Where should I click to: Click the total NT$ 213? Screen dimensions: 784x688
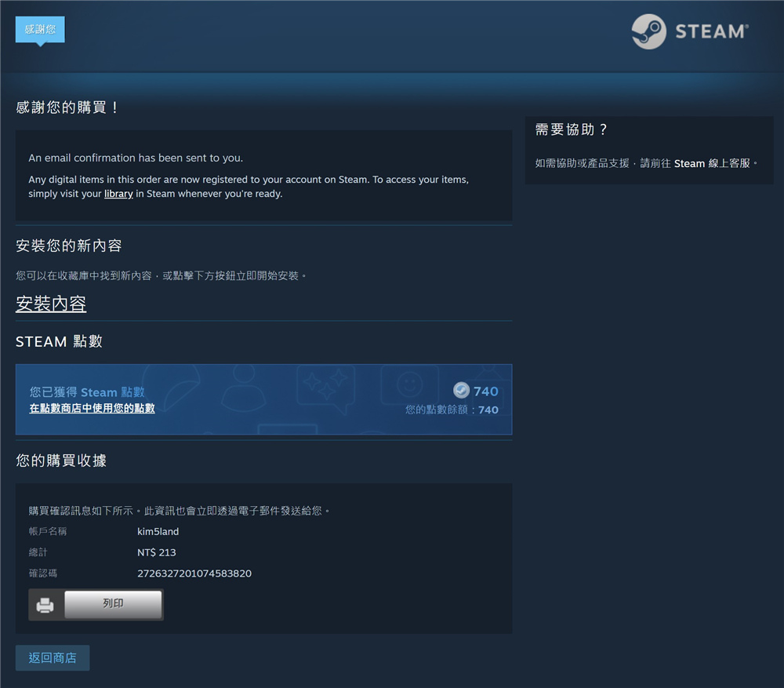tap(157, 552)
